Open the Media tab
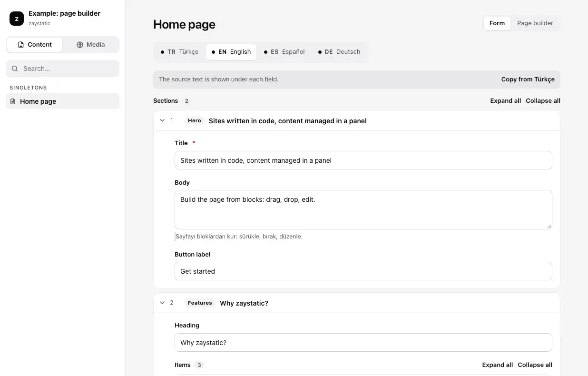Image resolution: width=588 pixels, height=376 pixels. coord(90,45)
